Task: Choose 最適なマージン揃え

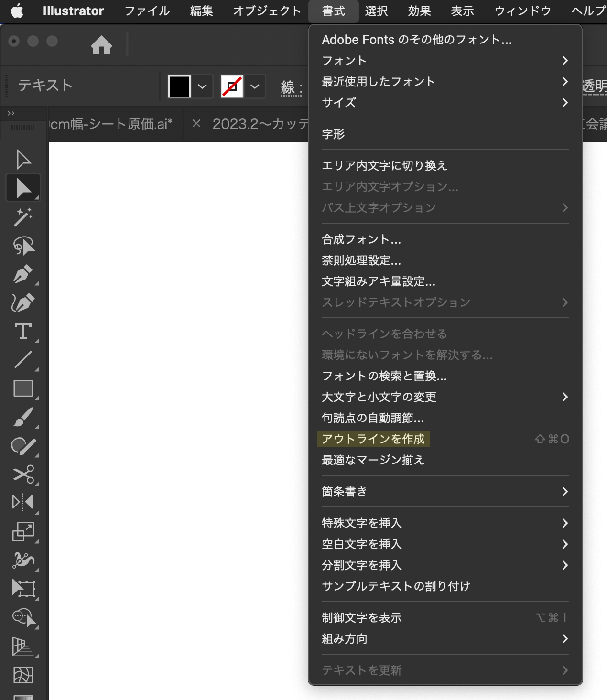Action: (445, 460)
